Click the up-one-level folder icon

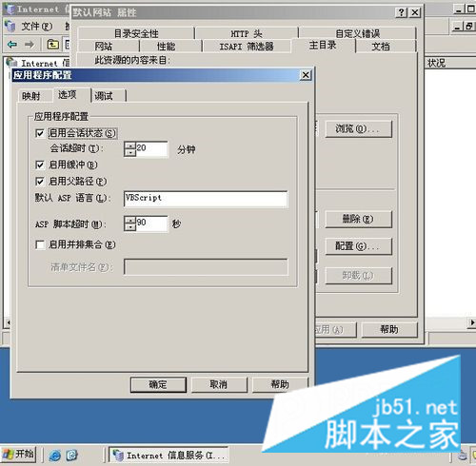click(53, 45)
